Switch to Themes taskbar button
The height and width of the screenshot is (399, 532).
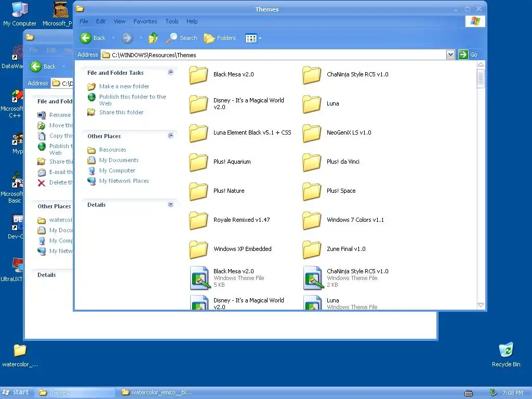pos(75,393)
